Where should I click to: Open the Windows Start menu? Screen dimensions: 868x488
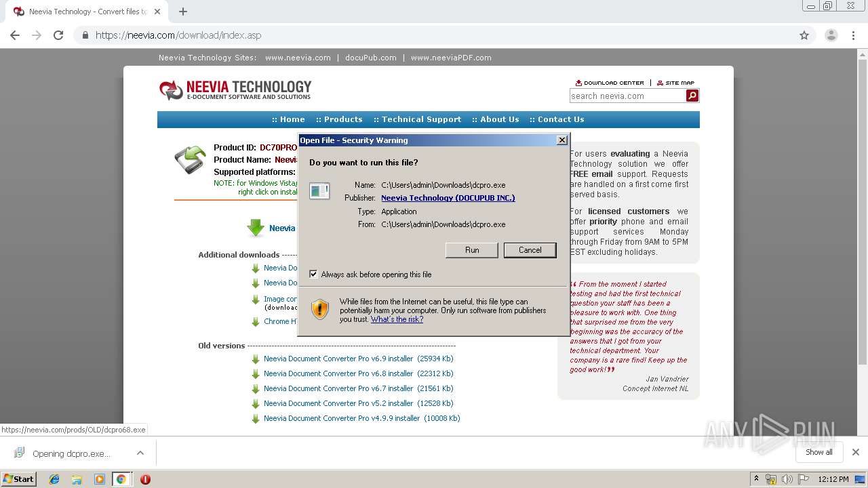[19, 479]
